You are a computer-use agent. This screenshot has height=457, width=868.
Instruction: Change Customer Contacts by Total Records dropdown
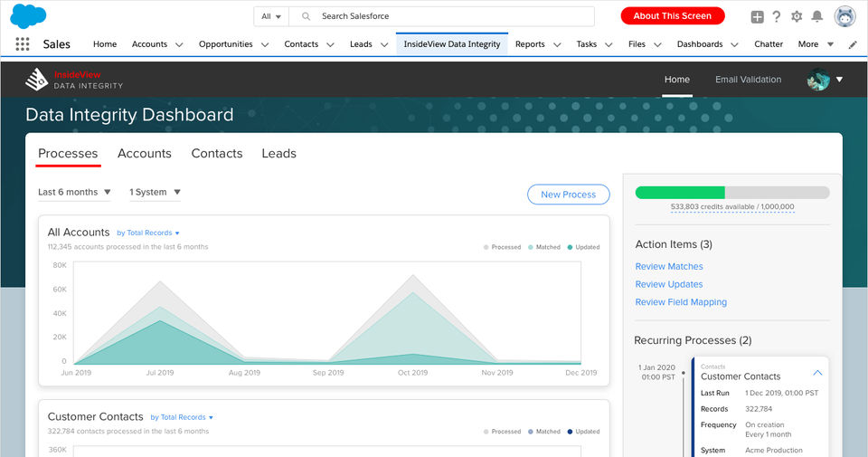(x=182, y=418)
